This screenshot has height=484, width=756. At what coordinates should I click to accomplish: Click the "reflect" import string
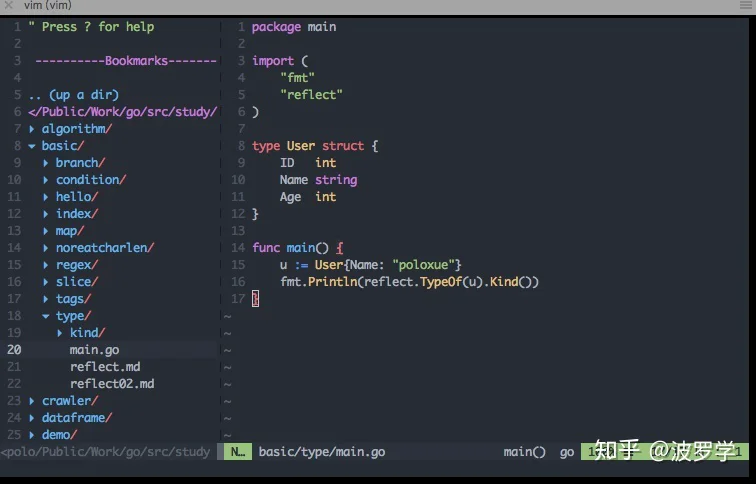coord(311,94)
